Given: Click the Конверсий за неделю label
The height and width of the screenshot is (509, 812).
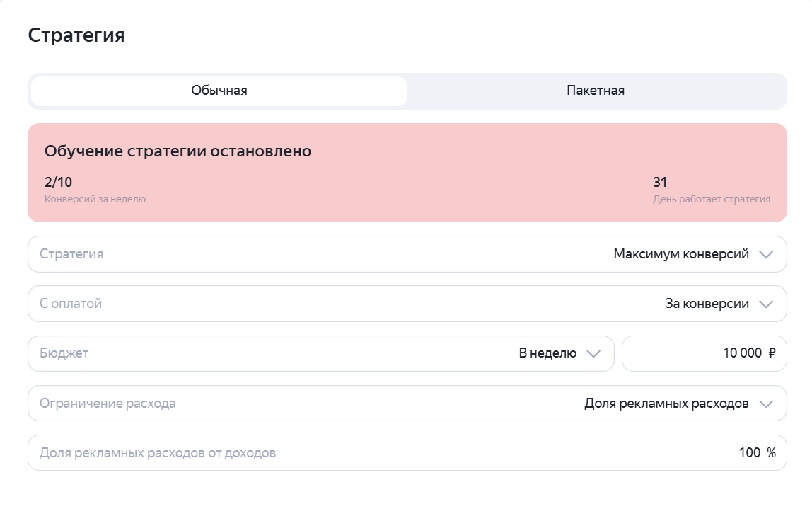Looking at the screenshot, I should 95,199.
